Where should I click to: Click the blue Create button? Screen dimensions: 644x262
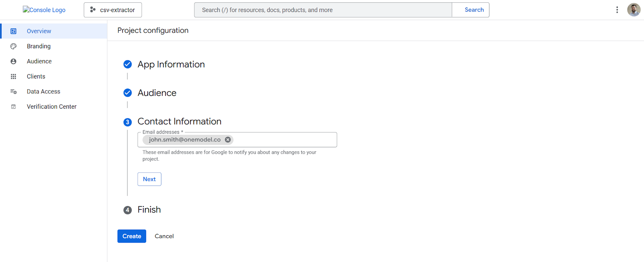(x=132, y=236)
